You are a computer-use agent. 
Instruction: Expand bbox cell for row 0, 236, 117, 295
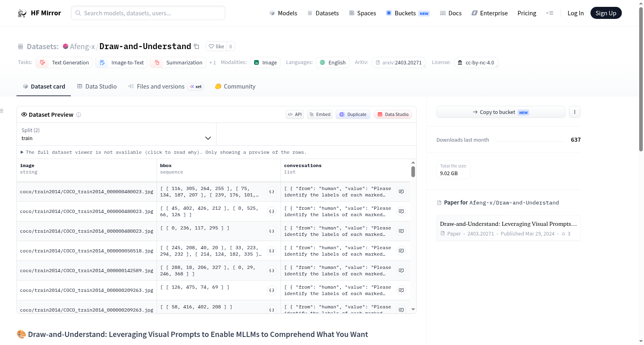point(272,231)
